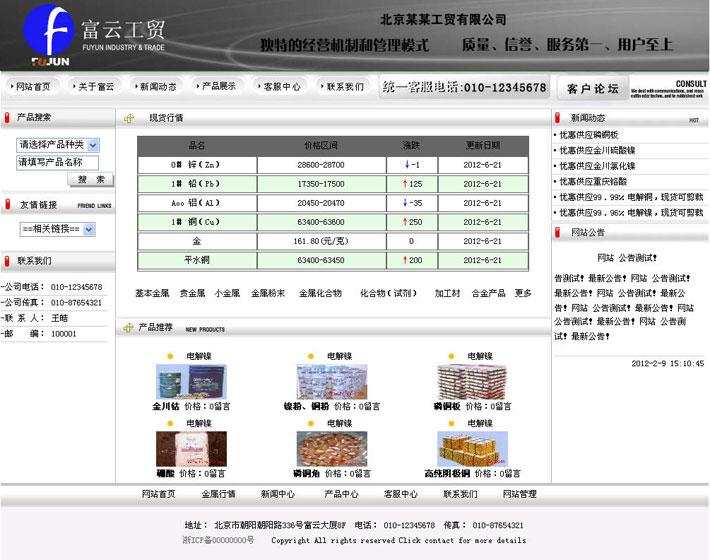Select the 金属化合物 category tab
This screenshot has width=710, height=560.
(320, 293)
